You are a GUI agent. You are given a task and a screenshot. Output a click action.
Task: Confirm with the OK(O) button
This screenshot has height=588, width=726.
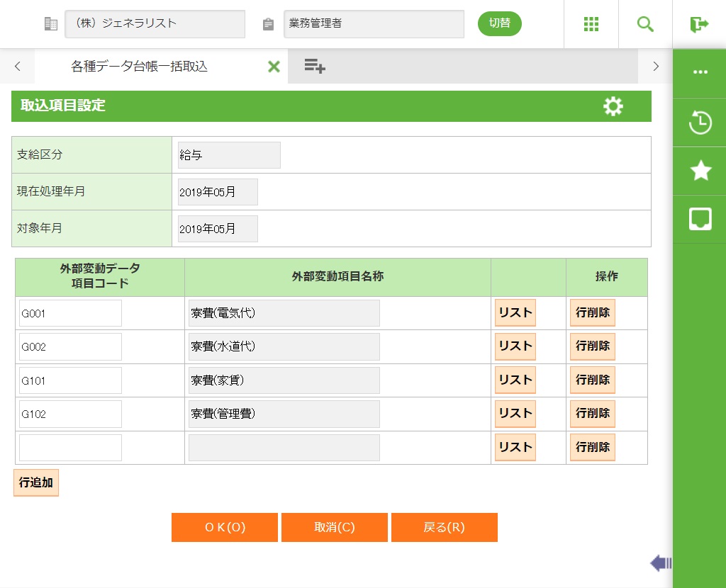click(225, 527)
